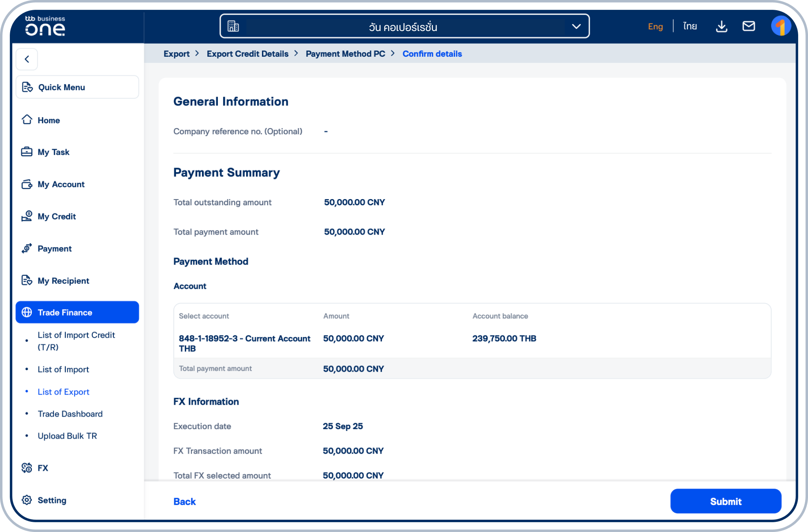Open the user profile avatar
This screenshot has height=532, width=808.
[x=781, y=27]
